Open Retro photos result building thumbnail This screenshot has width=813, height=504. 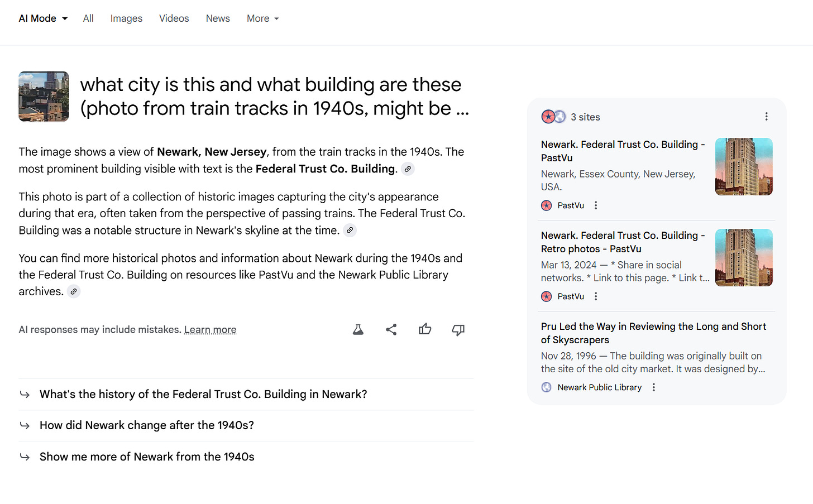(x=744, y=257)
